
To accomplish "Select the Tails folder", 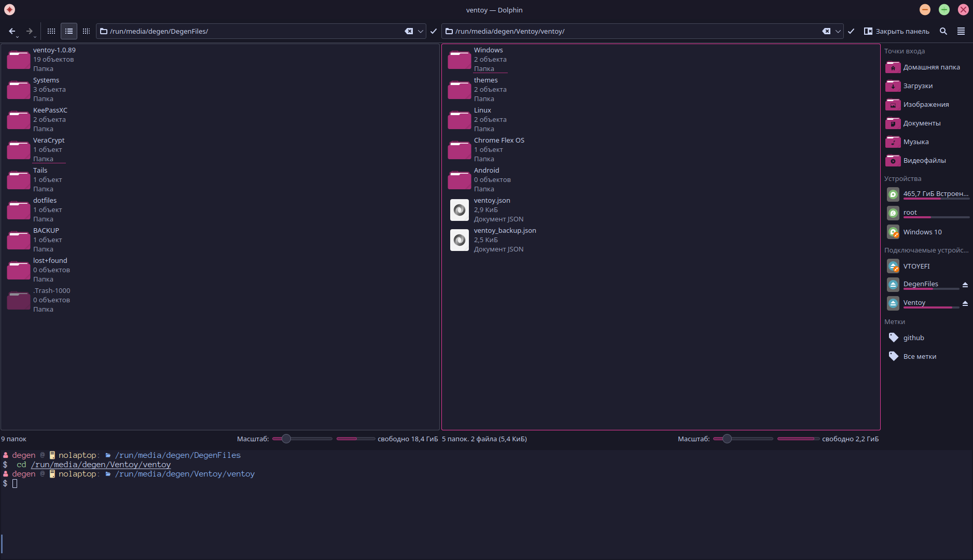I will pos(34,179).
